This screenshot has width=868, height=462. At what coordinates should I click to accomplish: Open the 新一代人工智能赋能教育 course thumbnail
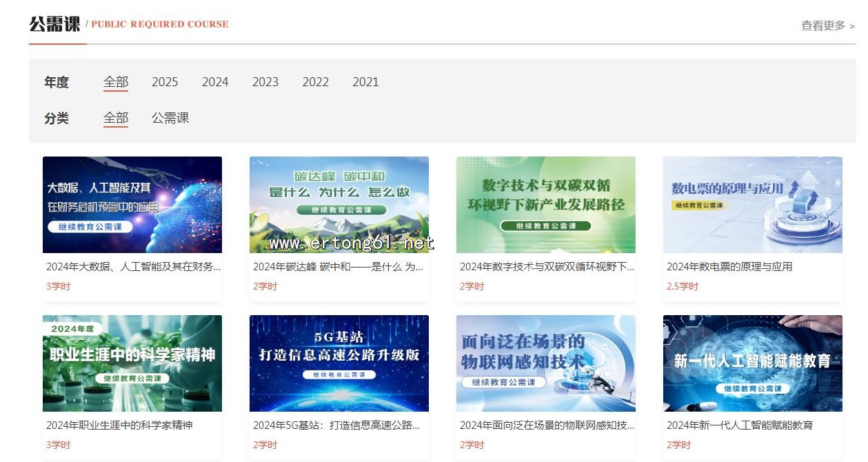click(x=753, y=363)
